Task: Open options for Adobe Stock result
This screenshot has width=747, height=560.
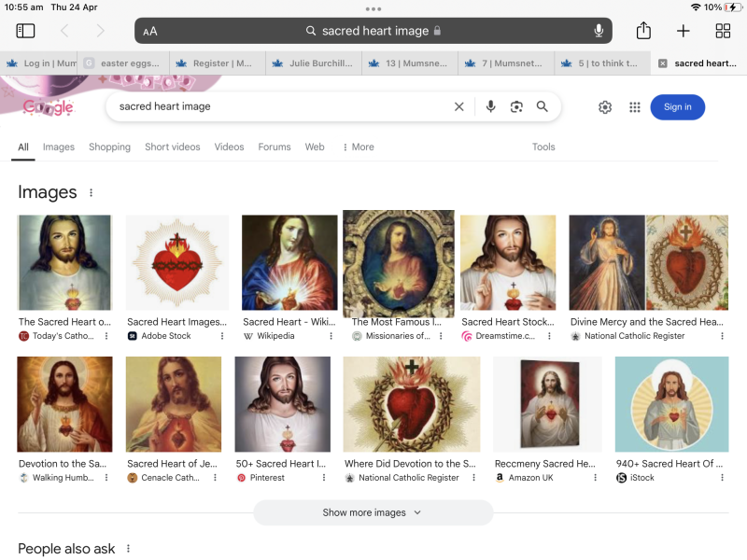Action: click(222, 336)
